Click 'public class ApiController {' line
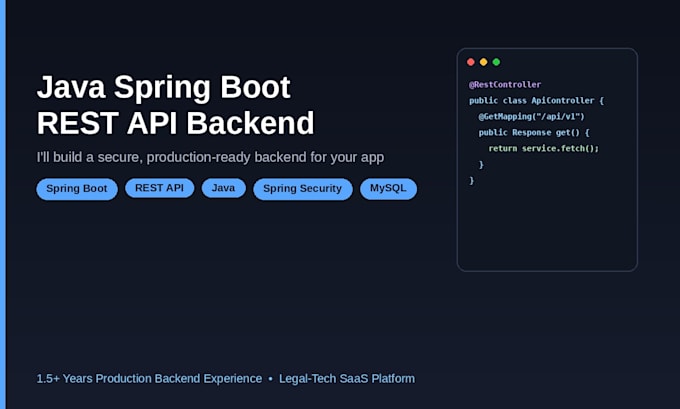 click(x=536, y=101)
